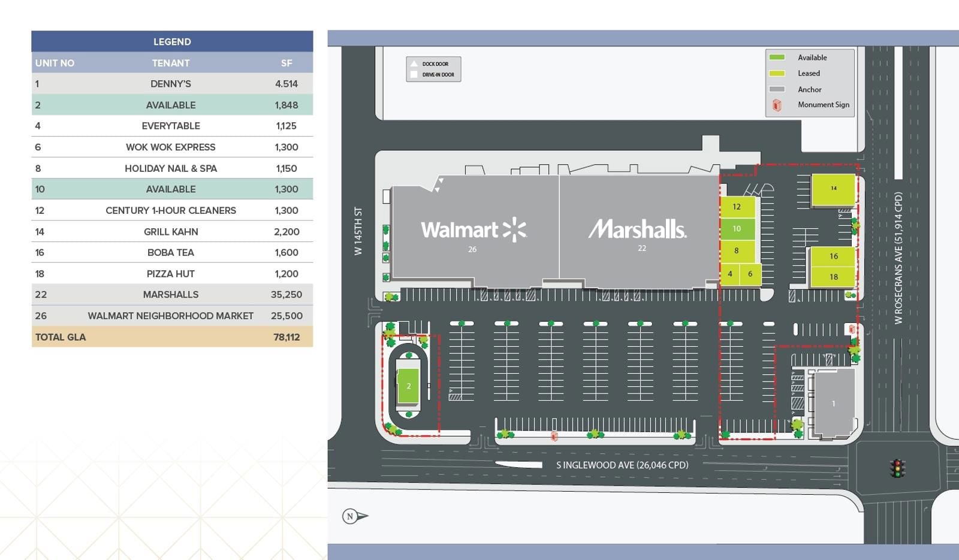Click the Drive-In Door square icon
Viewport: 959px width, 560px height.
(x=415, y=73)
